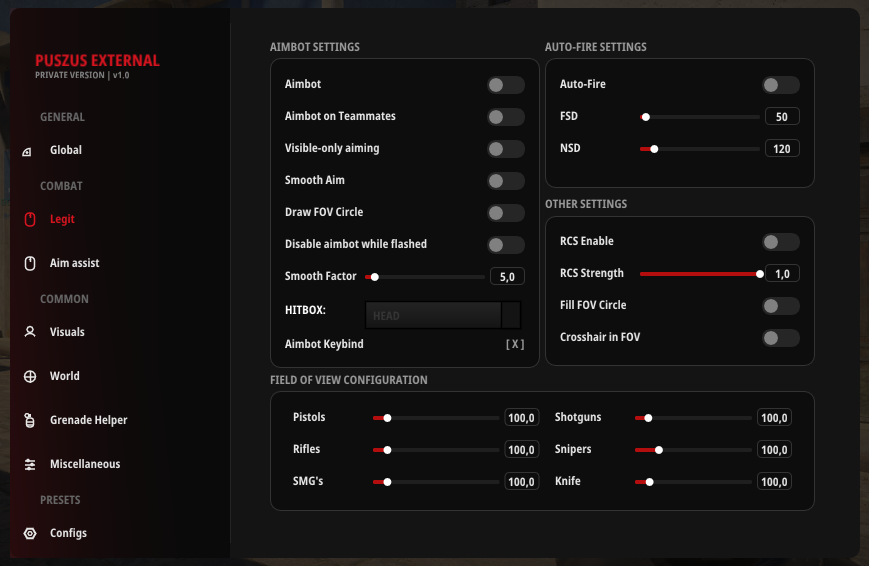Click the NSD slider handle

654,149
